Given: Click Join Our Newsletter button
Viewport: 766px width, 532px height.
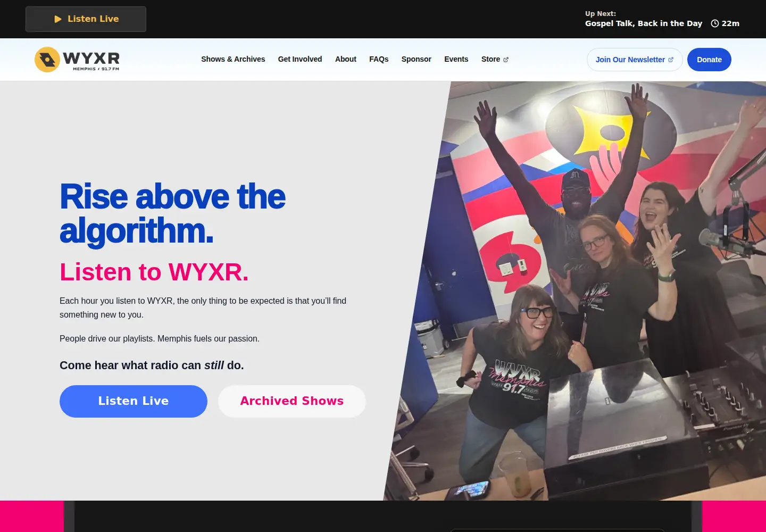Looking at the screenshot, I should [x=635, y=60].
